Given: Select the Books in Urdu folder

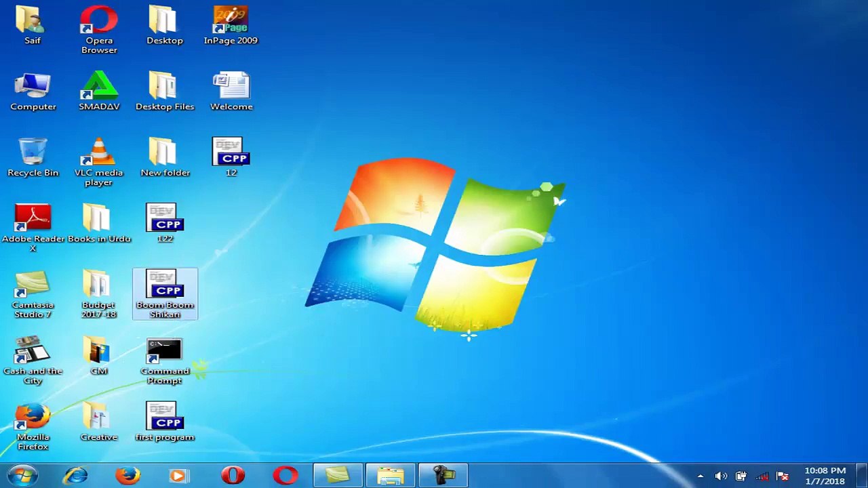Looking at the screenshot, I should 99,223.
